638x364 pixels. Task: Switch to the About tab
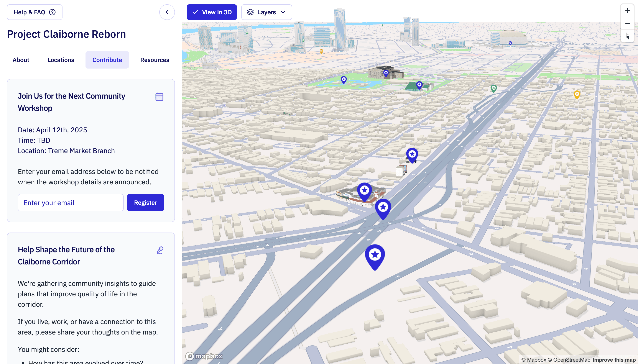click(x=21, y=60)
